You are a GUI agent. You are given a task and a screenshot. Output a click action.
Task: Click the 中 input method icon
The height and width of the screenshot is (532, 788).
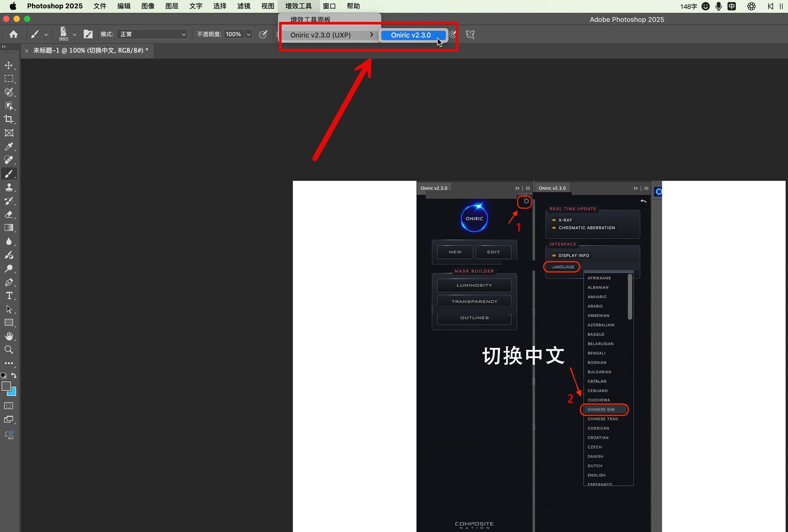pyautogui.click(x=731, y=6)
